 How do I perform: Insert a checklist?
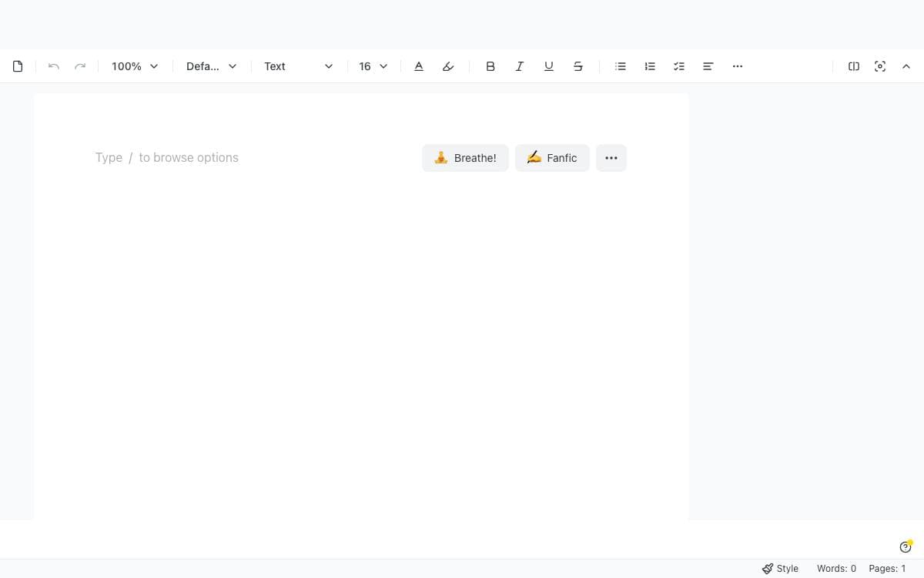pos(679,66)
